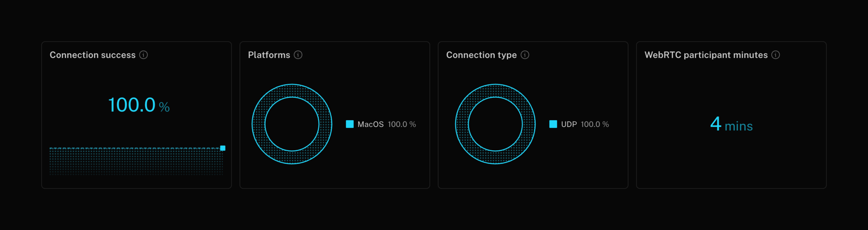868x230 pixels.
Task: Open the Platforms info tooltip icon
Action: (298, 55)
